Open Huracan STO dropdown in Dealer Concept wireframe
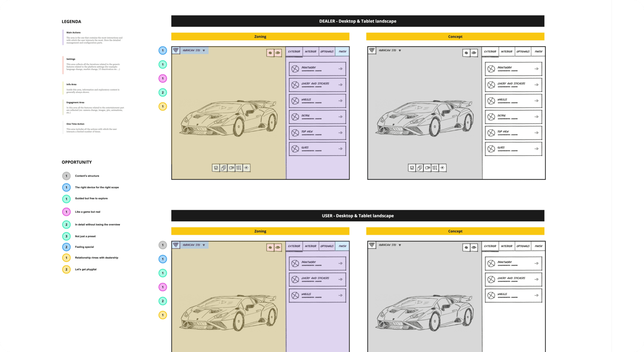Viewport: 644px width, 352px height. tap(400, 51)
